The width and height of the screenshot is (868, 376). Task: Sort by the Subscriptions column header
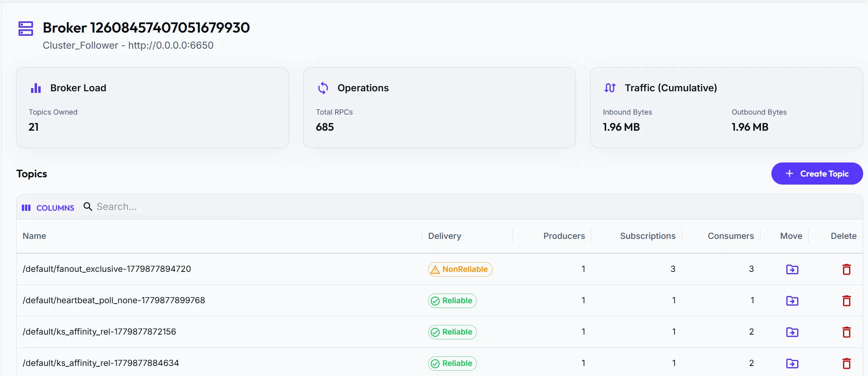(647, 236)
